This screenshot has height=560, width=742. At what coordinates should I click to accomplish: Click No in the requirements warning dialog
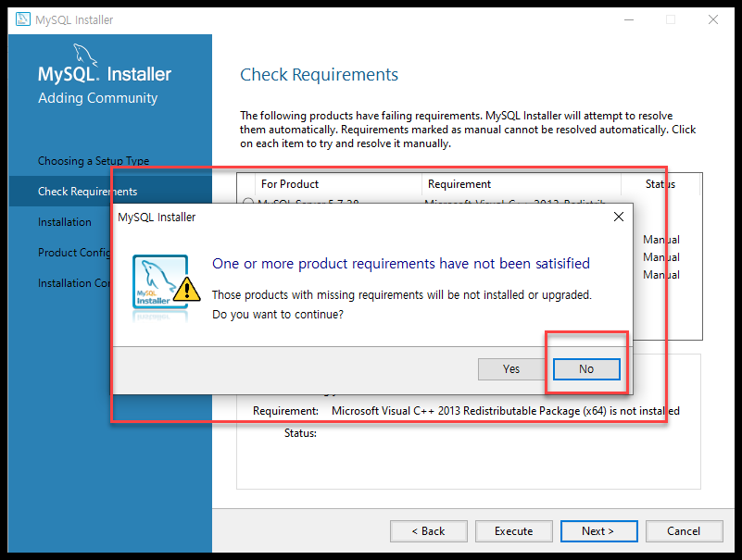click(586, 369)
